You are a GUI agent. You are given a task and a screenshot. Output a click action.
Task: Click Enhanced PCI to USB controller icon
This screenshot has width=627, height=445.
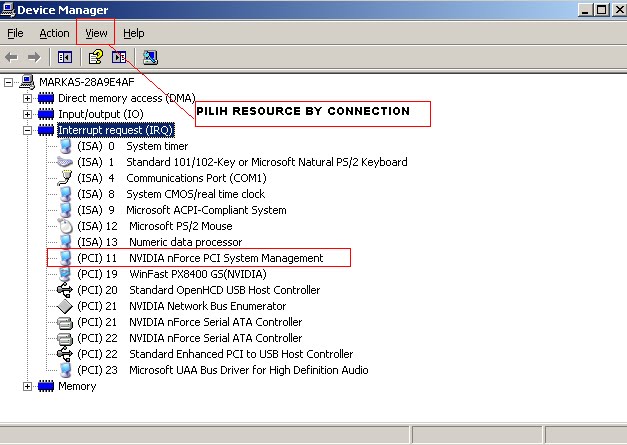65,354
